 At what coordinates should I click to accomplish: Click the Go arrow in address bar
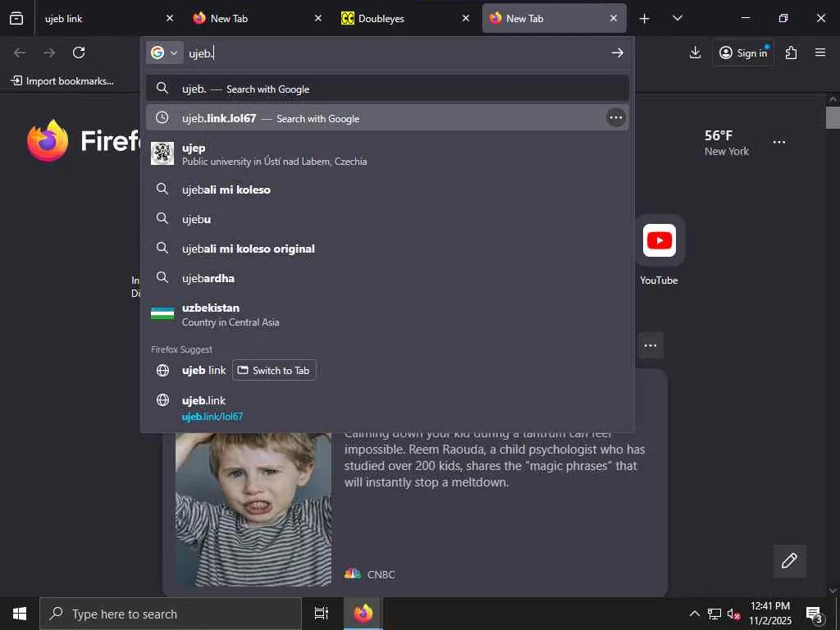coord(617,52)
